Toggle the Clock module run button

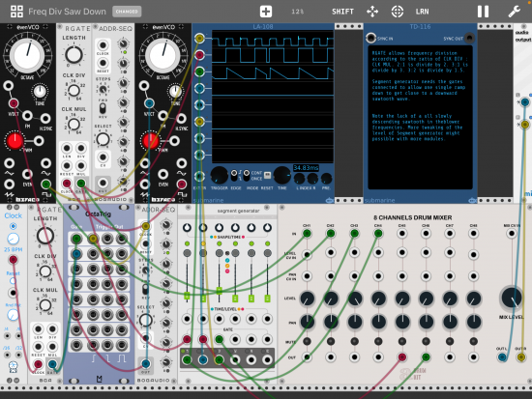pos(13,226)
